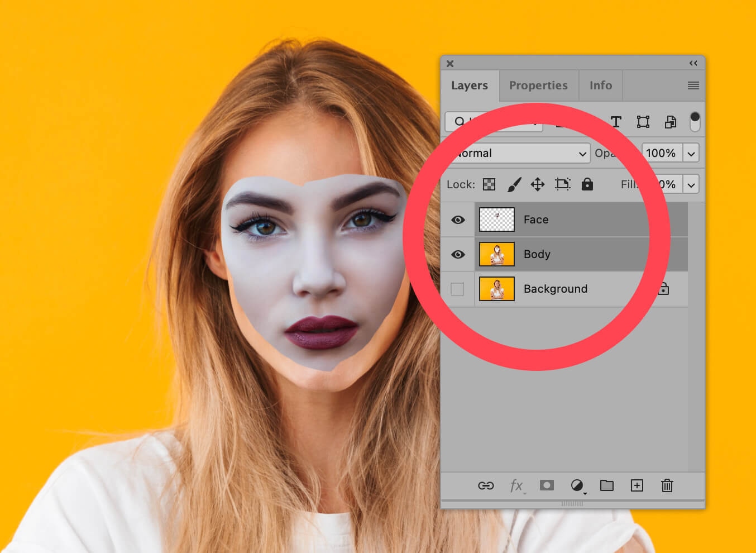Show the Background layer

tap(457, 289)
